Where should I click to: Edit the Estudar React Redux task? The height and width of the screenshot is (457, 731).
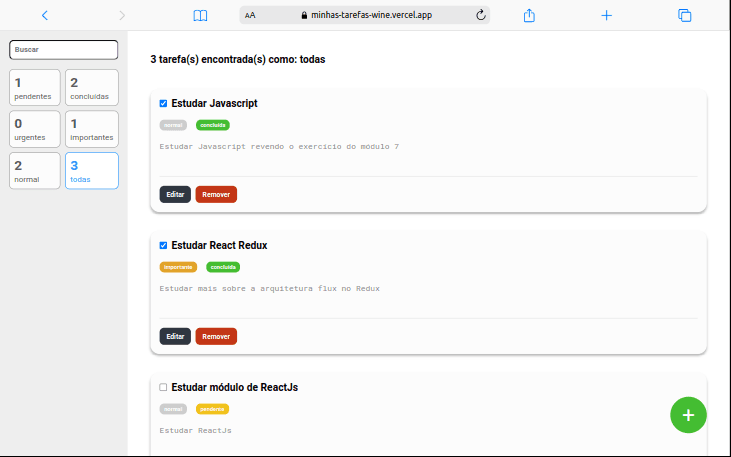pyautogui.click(x=175, y=336)
